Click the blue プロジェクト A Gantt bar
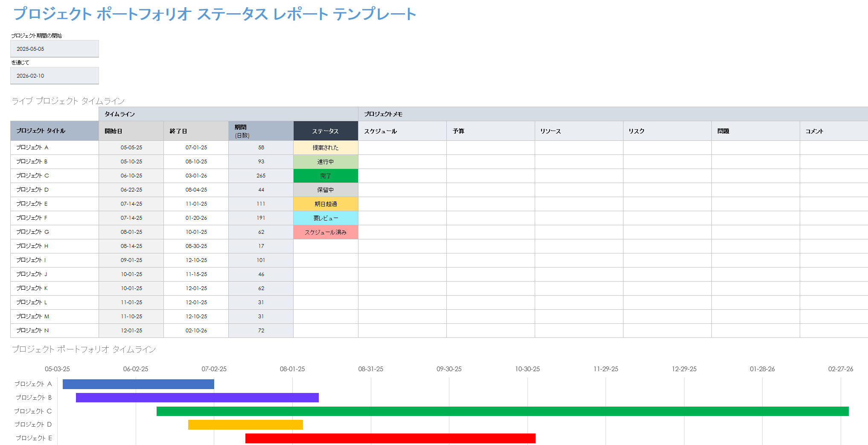This screenshot has width=868, height=445. (138, 384)
